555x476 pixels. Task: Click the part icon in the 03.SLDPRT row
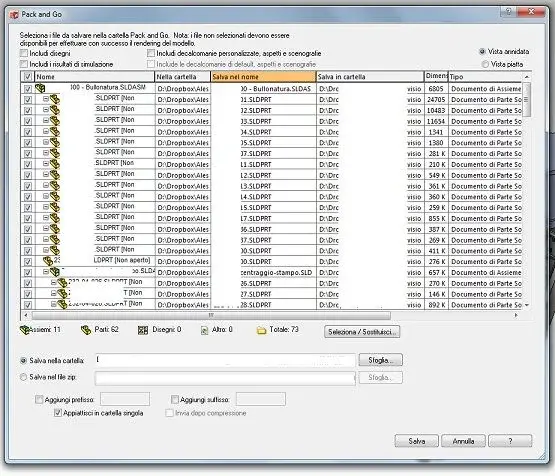(55, 121)
